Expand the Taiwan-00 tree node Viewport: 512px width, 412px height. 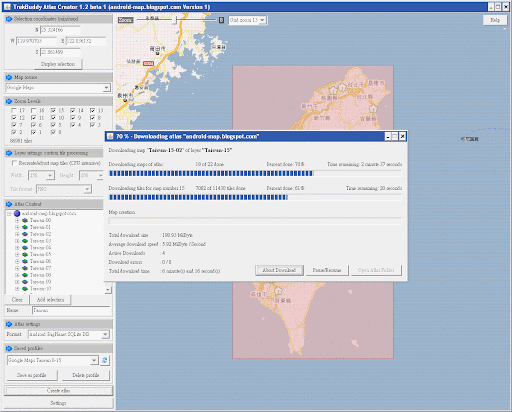17,220
